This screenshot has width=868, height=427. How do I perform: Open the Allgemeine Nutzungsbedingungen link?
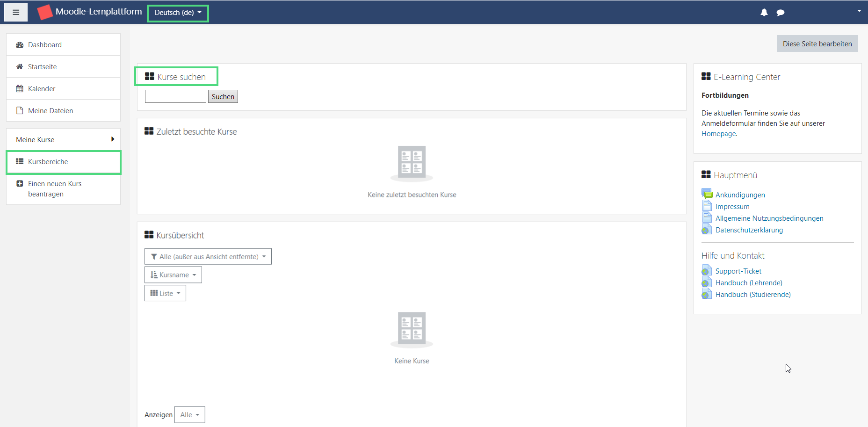(769, 218)
